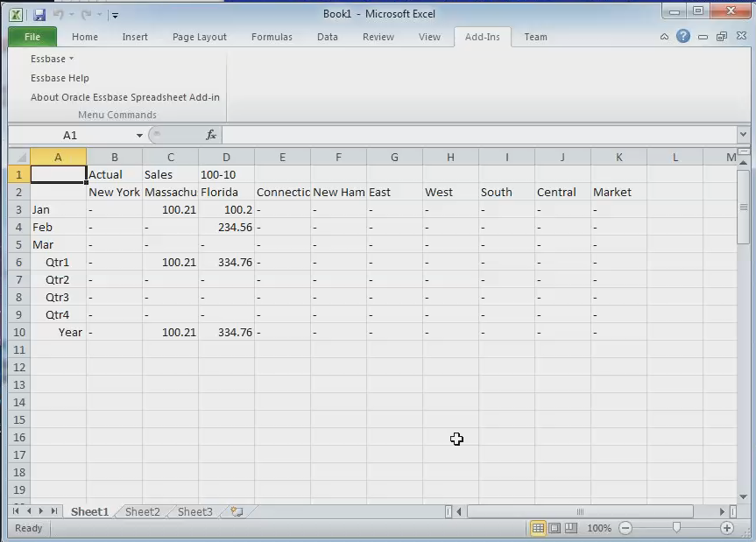The image size is (756, 542).
Task: Click the Insert Worksheet icon
Action: [x=237, y=511]
